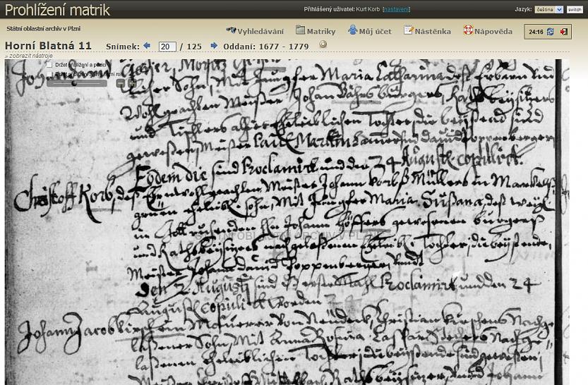Advance to the next snímek with right arrow
The image size is (588, 385).
pyautogui.click(x=214, y=46)
